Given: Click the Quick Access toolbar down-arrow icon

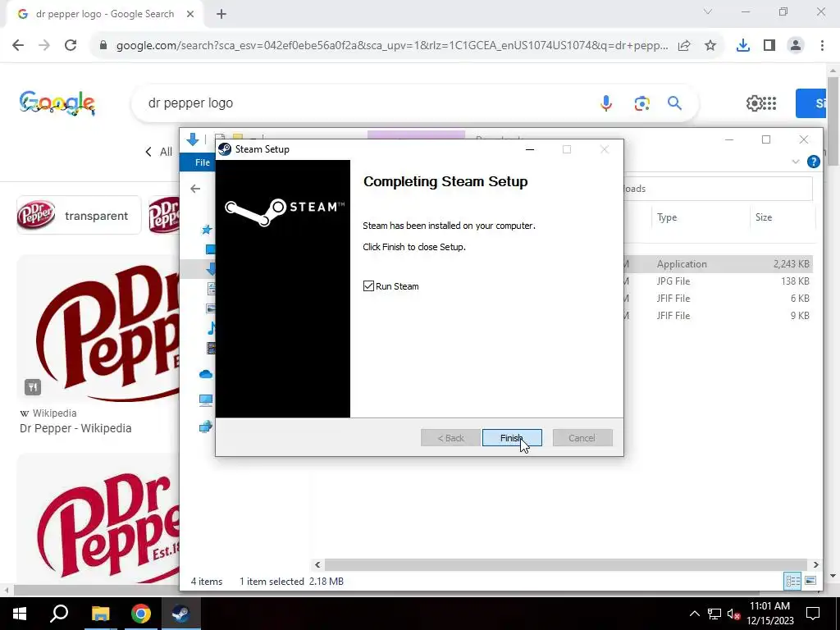Looking at the screenshot, I should click(x=193, y=139).
